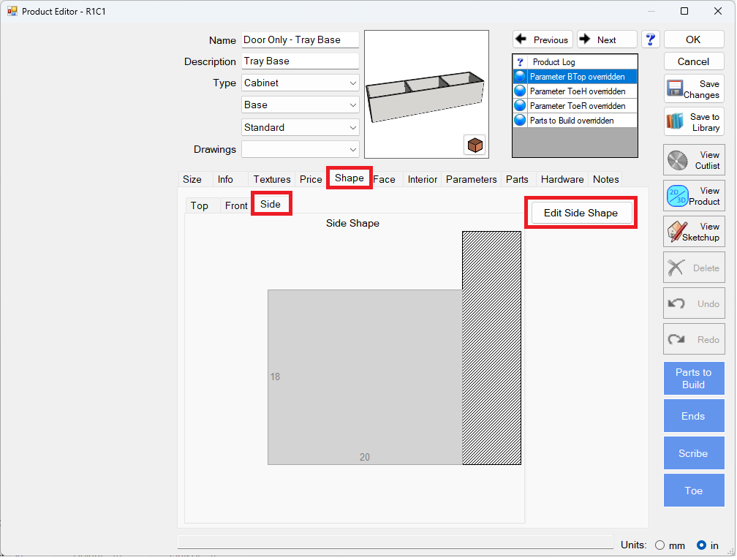Click the 3D cube icon on preview
Screen dimensions: 737x560
(x=475, y=145)
